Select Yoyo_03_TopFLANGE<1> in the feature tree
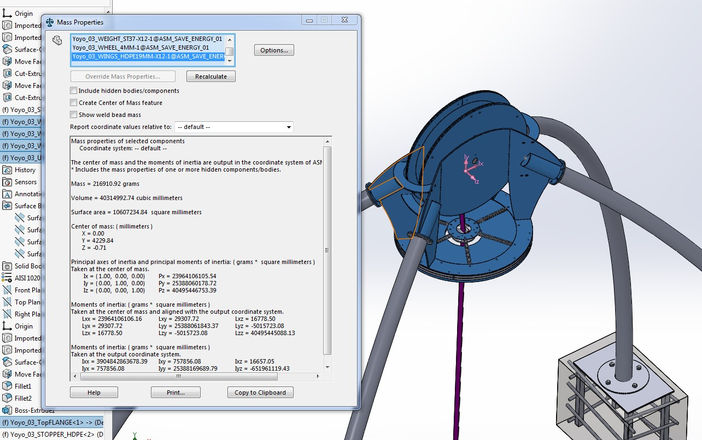 [52, 422]
